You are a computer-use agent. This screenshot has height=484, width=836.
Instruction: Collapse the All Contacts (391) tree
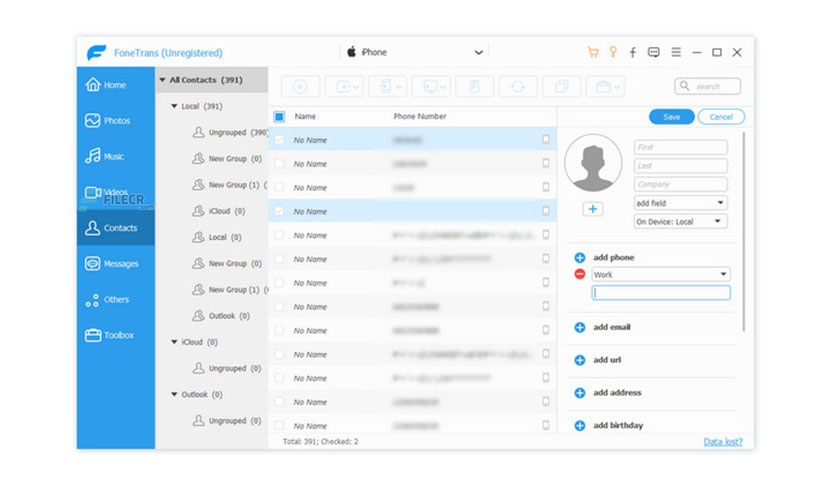pyautogui.click(x=163, y=80)
